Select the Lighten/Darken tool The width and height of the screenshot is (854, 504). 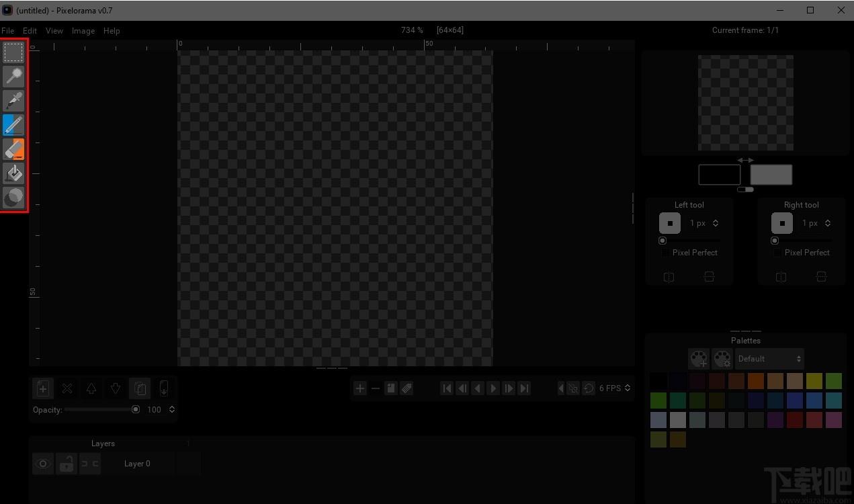(13, 198)
